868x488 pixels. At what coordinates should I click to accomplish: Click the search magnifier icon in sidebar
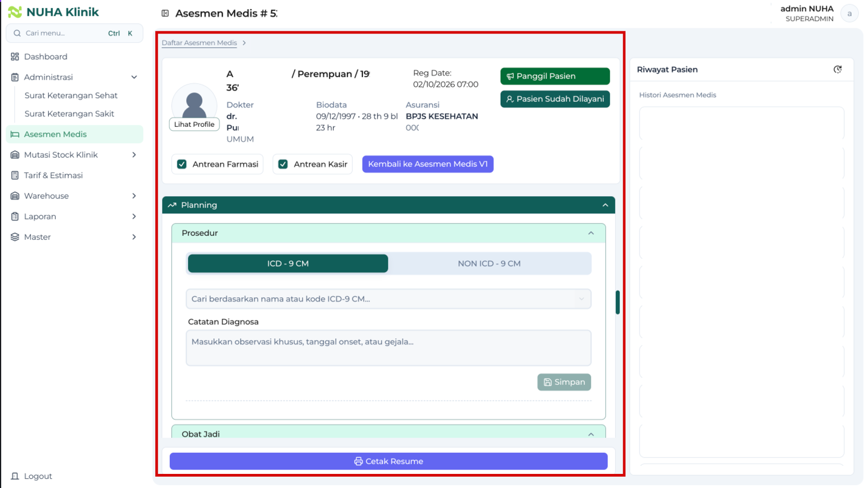(17, 33)
